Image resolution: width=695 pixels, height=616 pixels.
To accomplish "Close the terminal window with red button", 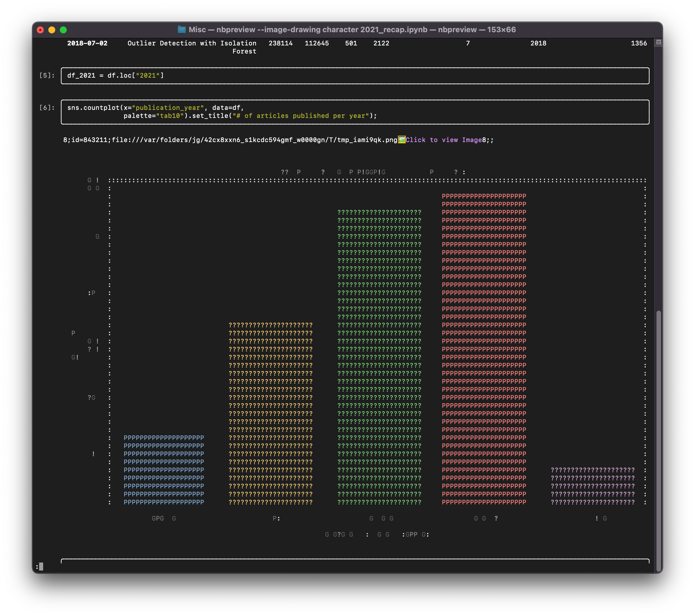I will tap(41, 30).
